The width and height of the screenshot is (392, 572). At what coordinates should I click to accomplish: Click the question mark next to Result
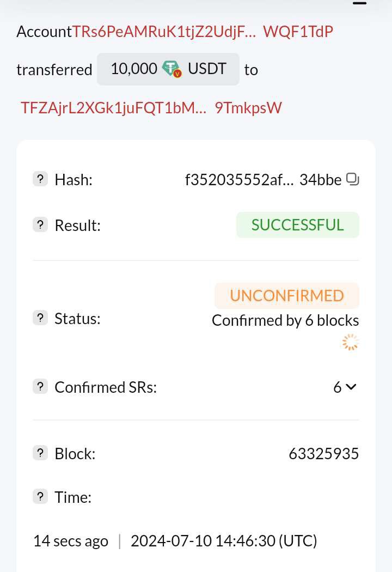[40, 224]
